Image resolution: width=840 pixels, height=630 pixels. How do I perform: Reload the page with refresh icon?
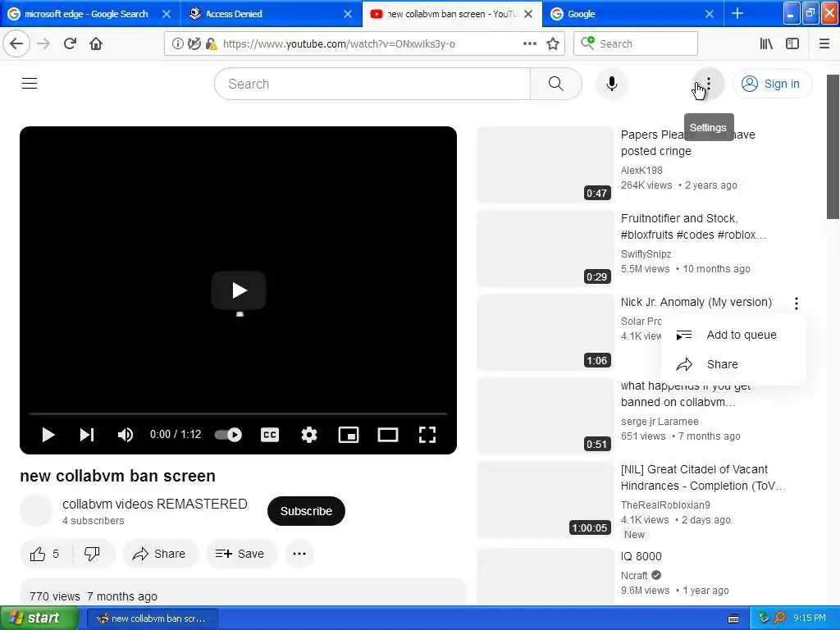[70, 43]
